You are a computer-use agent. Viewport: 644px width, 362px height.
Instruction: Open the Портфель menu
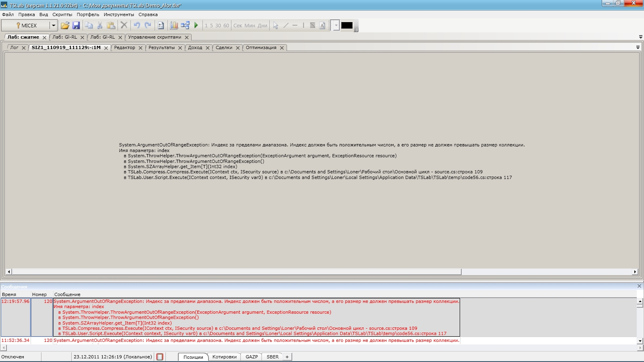pyautogui.click(x=88, y=14)
